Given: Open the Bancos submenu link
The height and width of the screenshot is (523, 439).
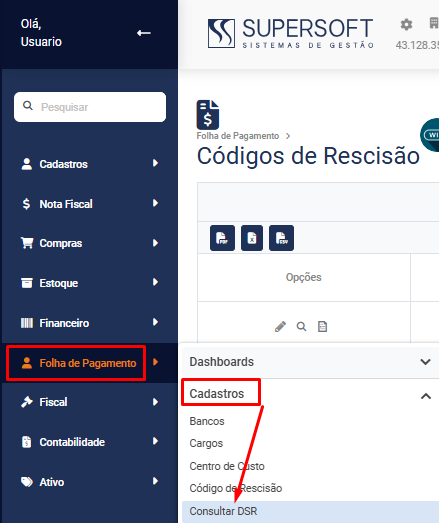Looking at the screenshot, I should click(207, 421).
